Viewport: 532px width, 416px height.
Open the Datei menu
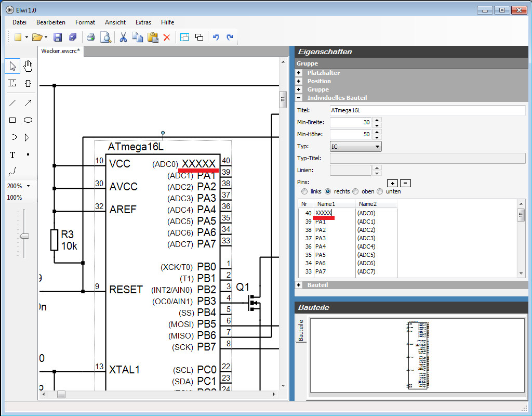(19, 22)
